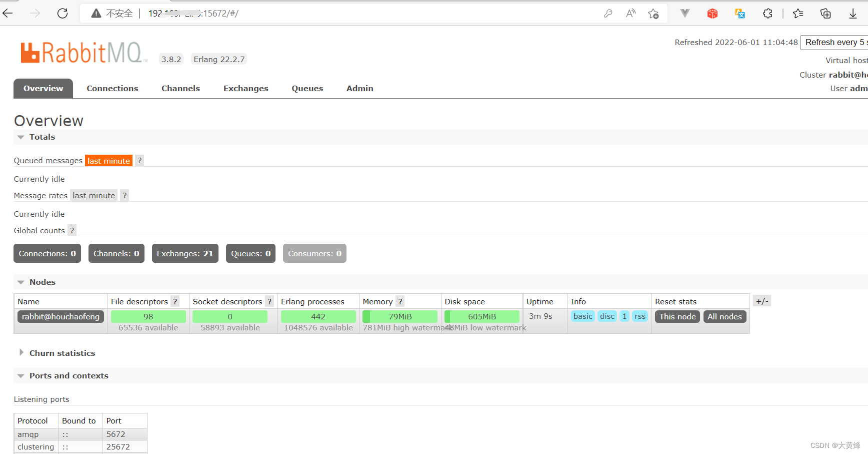The image size is (868, 454).
Task: Click the 605MiB disk space bar
Action: click(482, 316)
